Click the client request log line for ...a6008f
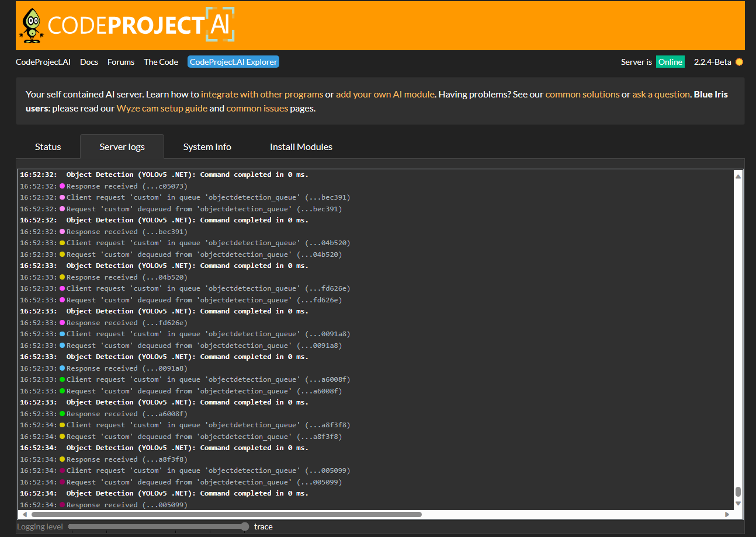The image size is (756, 537). (x=185, y=379)
